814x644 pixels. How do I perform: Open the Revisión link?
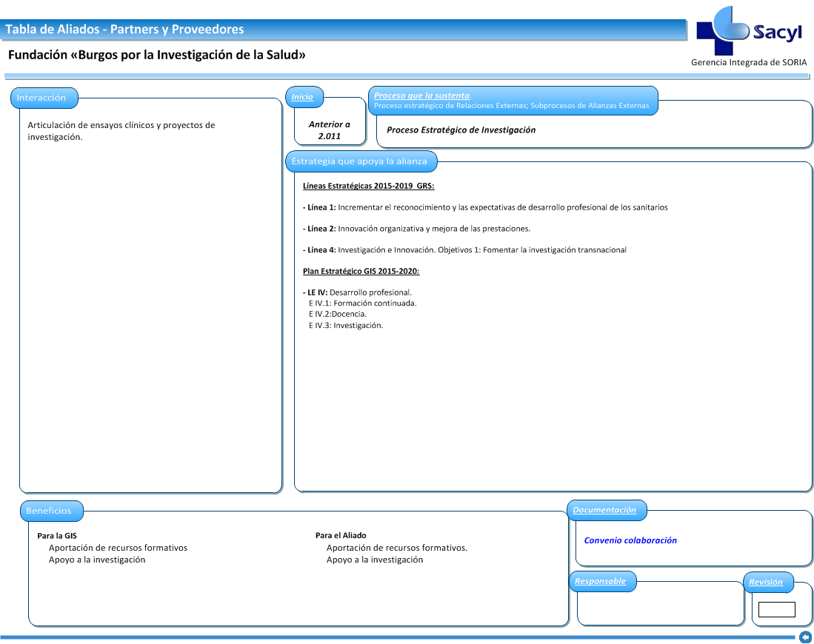tap(766, 583)
